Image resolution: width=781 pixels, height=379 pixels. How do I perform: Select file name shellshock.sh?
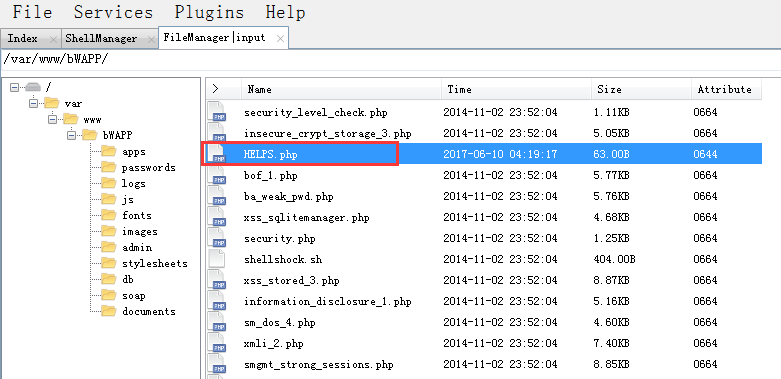click(283, 259)
